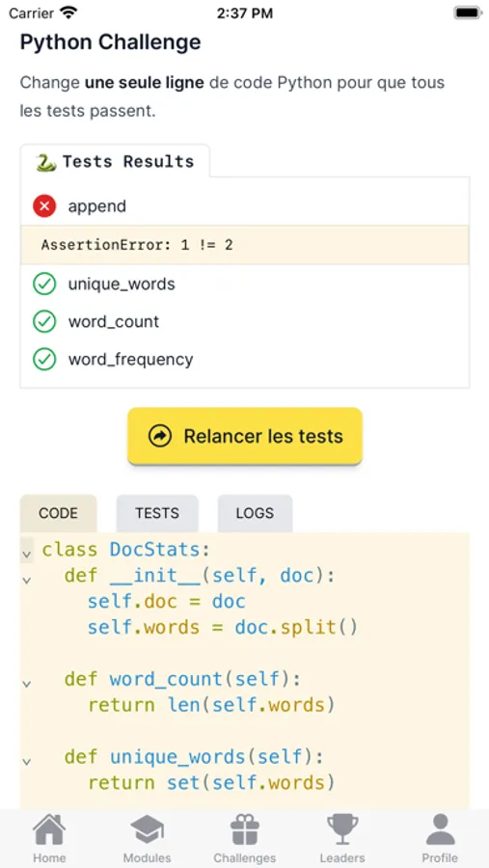Click the red failed icon beside append

tap(44, 206)
